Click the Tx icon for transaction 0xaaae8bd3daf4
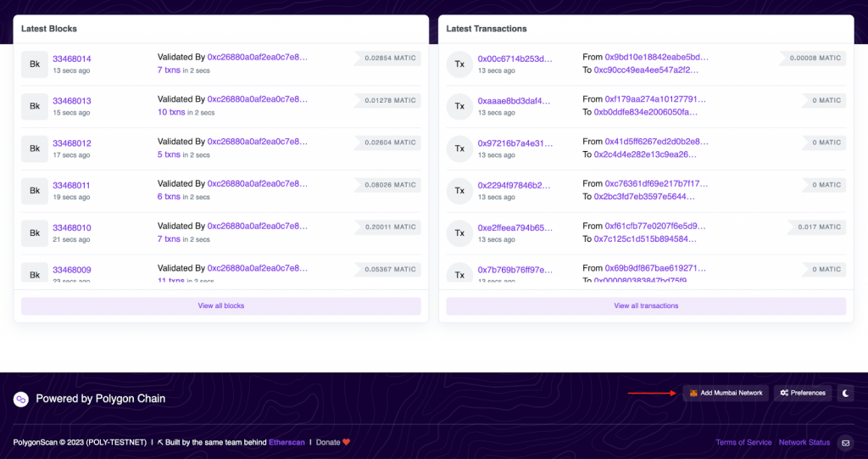The height and width of the screenshot is (459, 868). pyautogui.click(x=459, y=106)
